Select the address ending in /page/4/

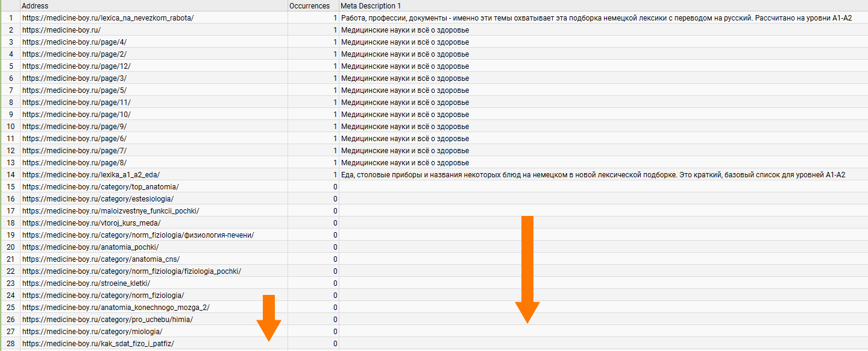(154, 42)
